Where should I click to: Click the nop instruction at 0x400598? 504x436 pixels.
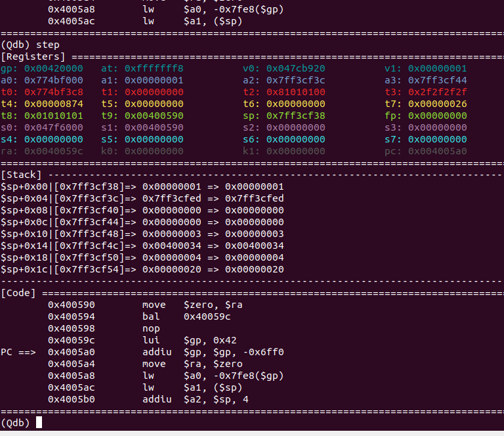pyautogui.click(x=151, y=329)
